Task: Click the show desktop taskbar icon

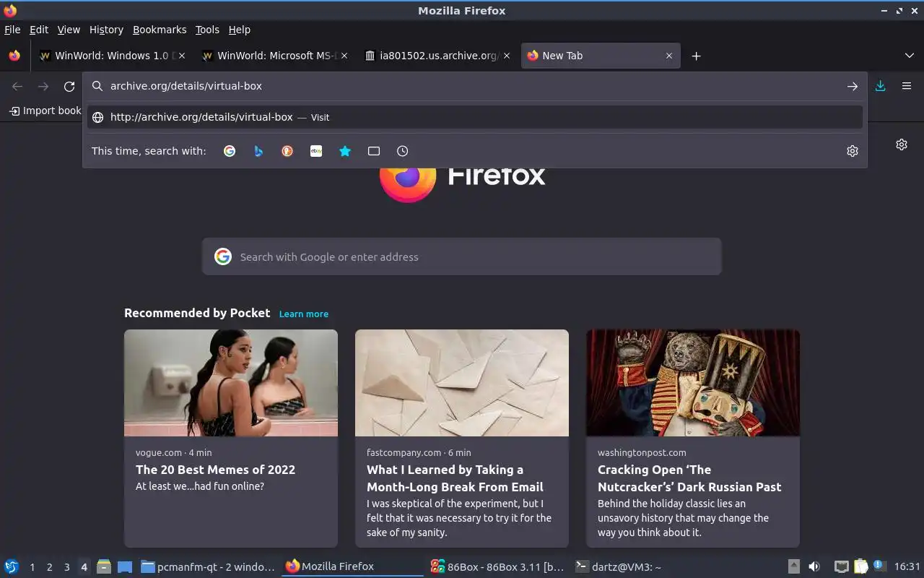Action: tap(125, 566)
